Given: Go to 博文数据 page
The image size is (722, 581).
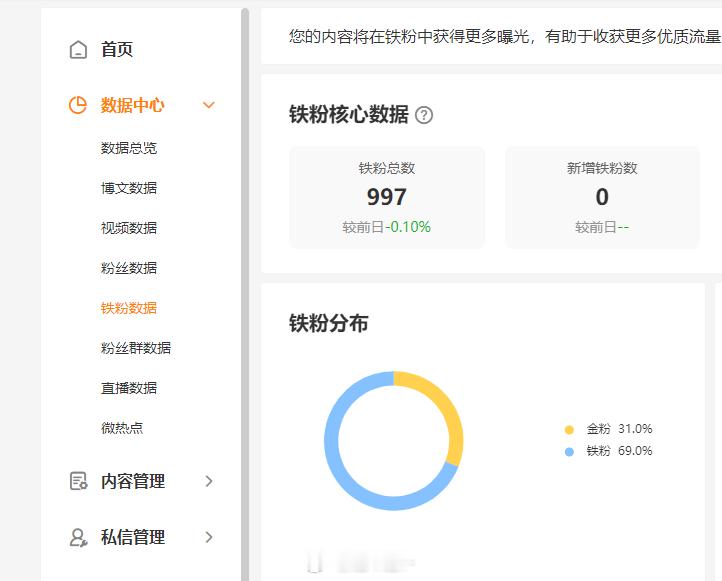Looking at the screenshot, I should (129, 188).
